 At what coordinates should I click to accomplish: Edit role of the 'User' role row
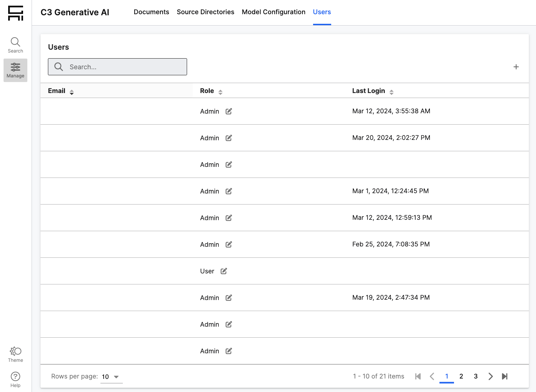(224, 271)
